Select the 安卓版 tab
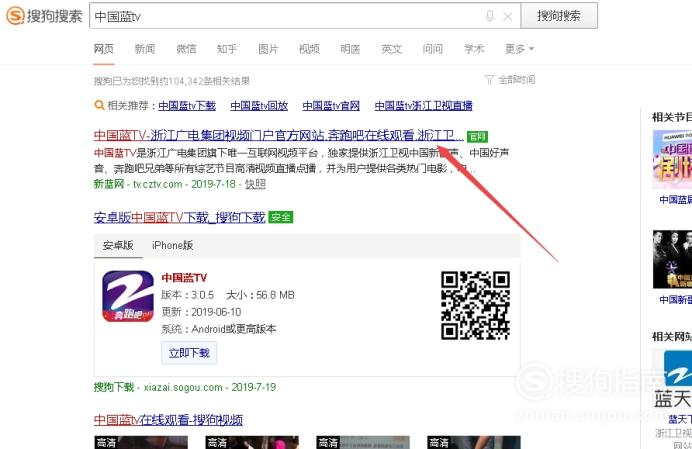 click(118, 245)
